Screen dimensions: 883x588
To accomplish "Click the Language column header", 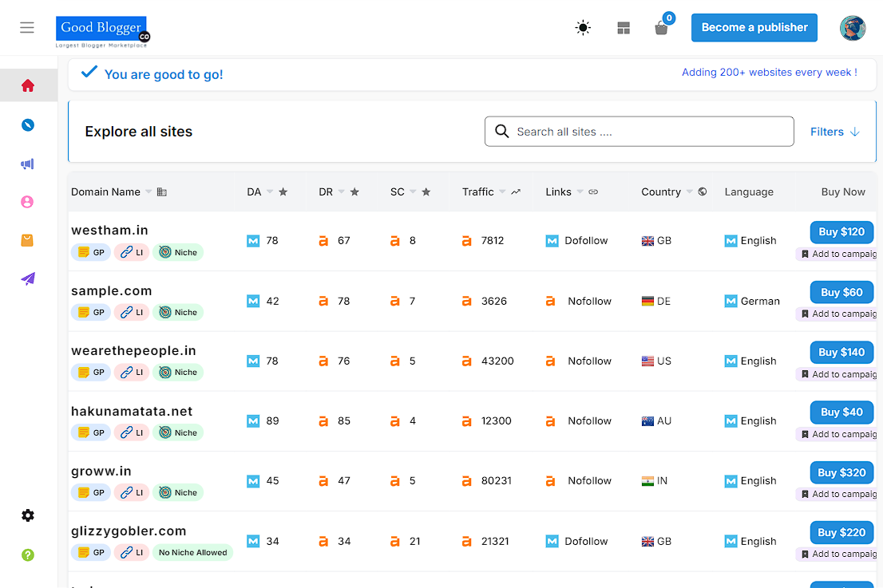I will coord(749,191).
